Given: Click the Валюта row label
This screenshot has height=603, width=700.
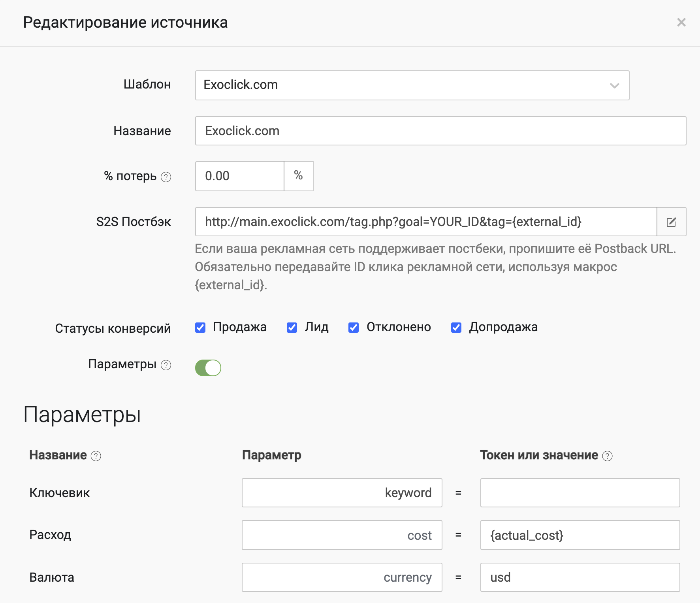Looking at the screenshot, I should [x=52, y=577].
